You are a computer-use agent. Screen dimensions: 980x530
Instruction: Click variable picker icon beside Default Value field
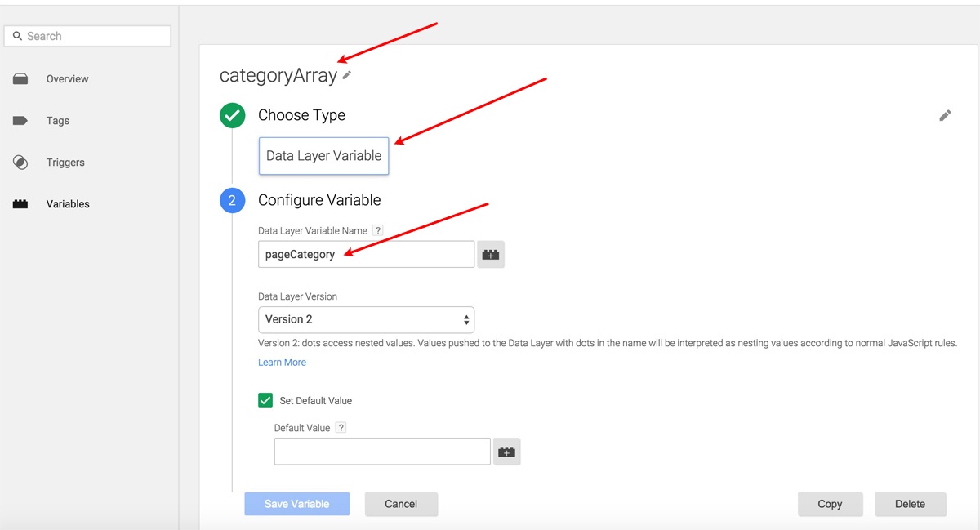tap(506, 452)
